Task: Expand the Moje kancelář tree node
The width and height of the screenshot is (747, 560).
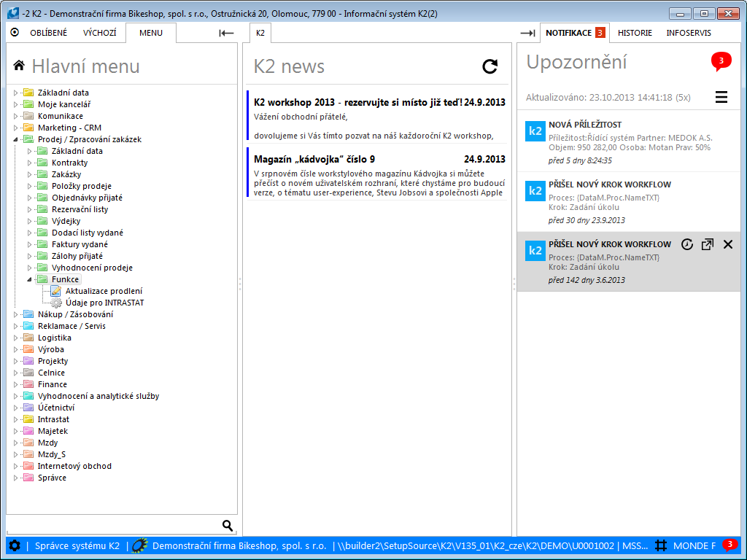Action: [15, 104]
